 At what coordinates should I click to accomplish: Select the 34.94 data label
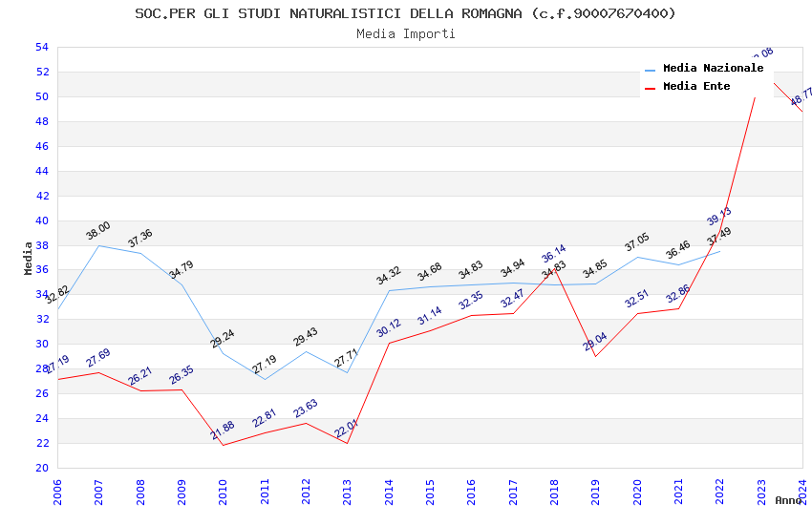pyautogui.click(x=513, y=268)
